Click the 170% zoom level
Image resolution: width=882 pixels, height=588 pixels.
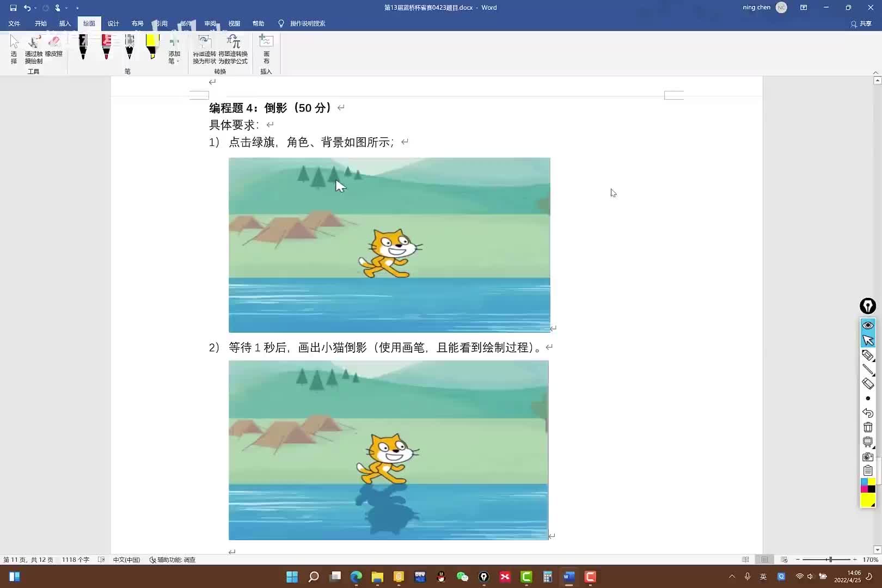coord(870,560)
